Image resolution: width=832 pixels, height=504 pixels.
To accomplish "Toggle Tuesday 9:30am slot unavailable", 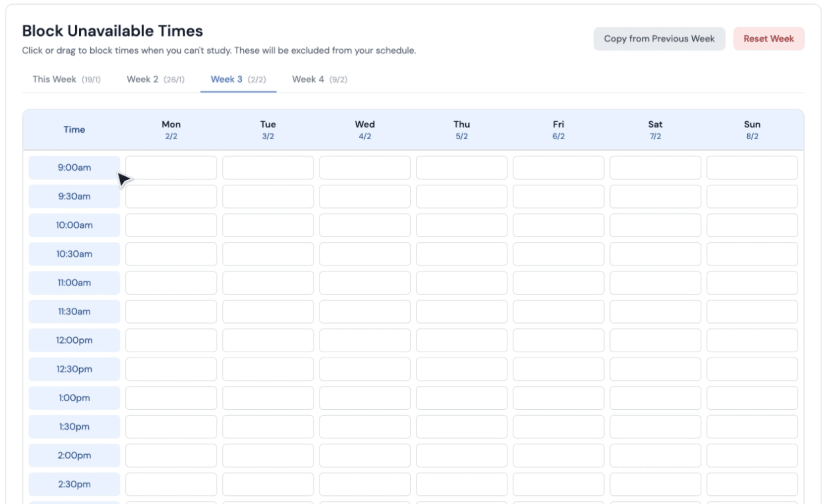I will tap(268, 197).
